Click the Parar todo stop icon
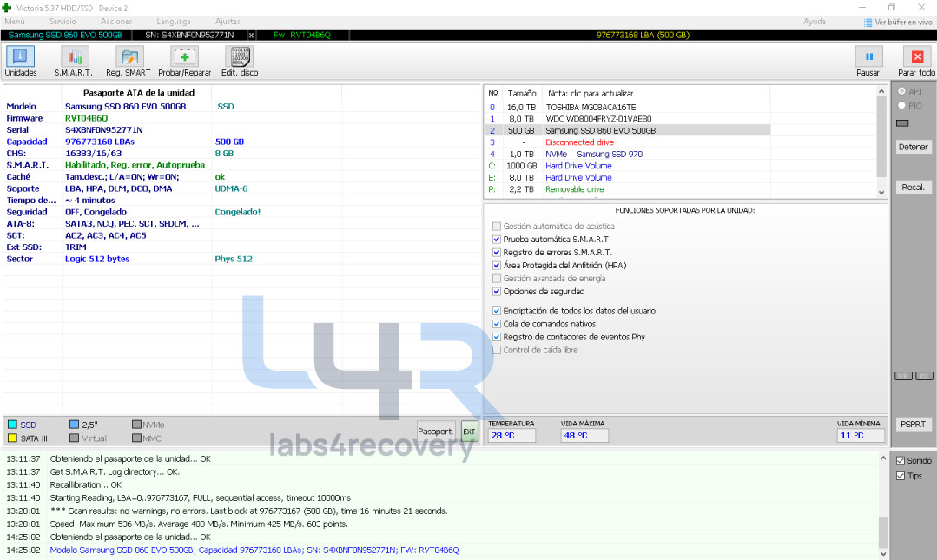Image resolution: width=937 pixels, height=560 pixels. pyautogui.click(x=917, y=56)
